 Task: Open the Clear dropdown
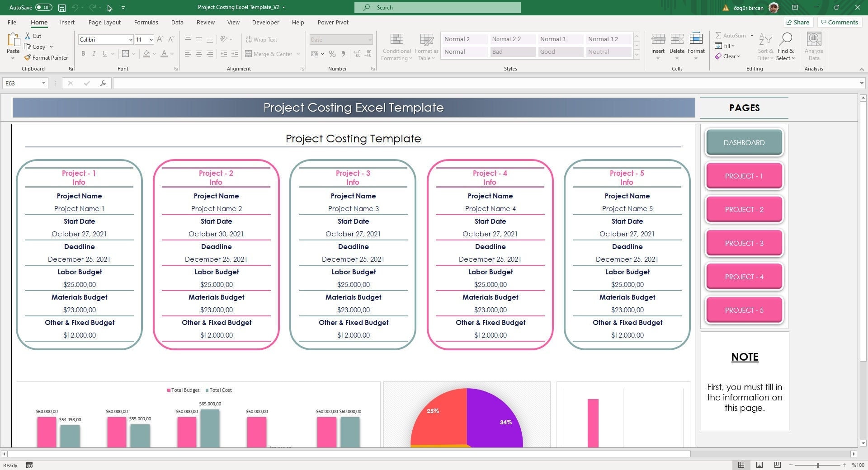coord(727,56)
